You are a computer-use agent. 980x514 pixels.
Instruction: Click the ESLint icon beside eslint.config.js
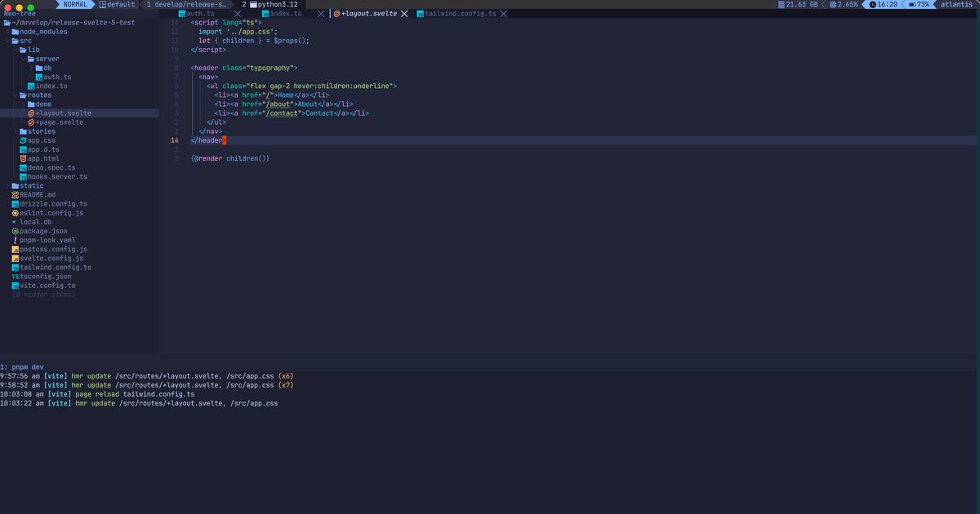point(15,213)
